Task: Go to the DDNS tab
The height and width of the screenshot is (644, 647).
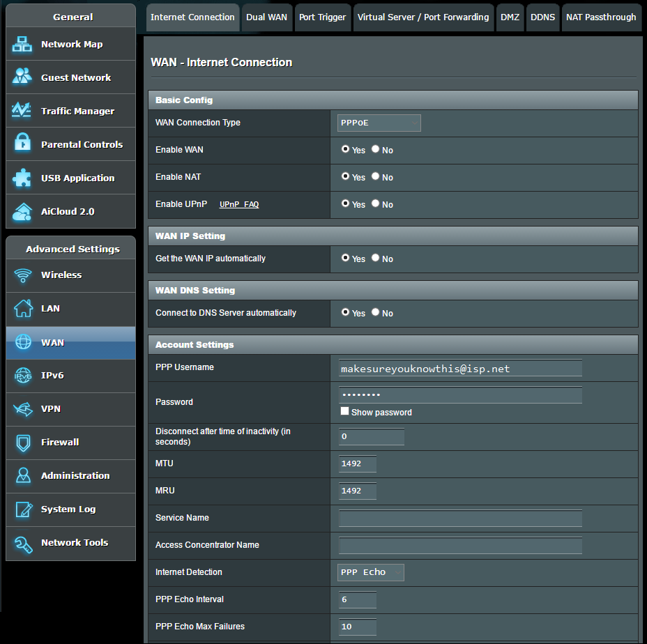Action: (x=542, y=17)
